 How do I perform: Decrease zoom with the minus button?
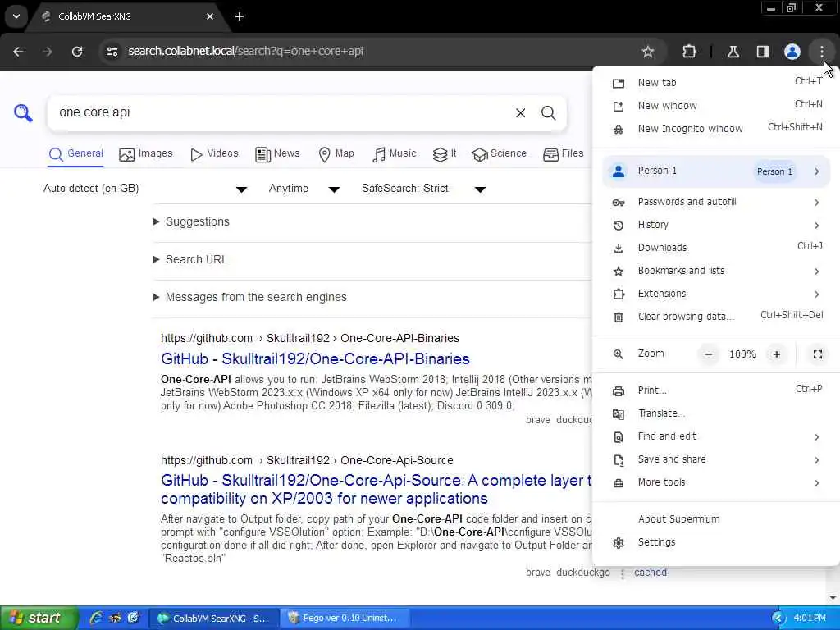click(x=708, y=354)
